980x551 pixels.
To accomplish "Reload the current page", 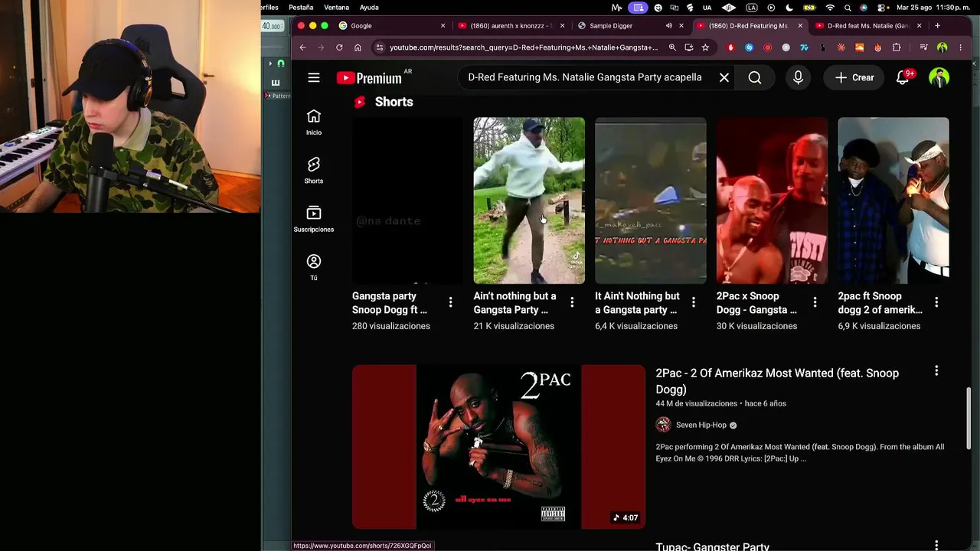I will tap(339, 47).
